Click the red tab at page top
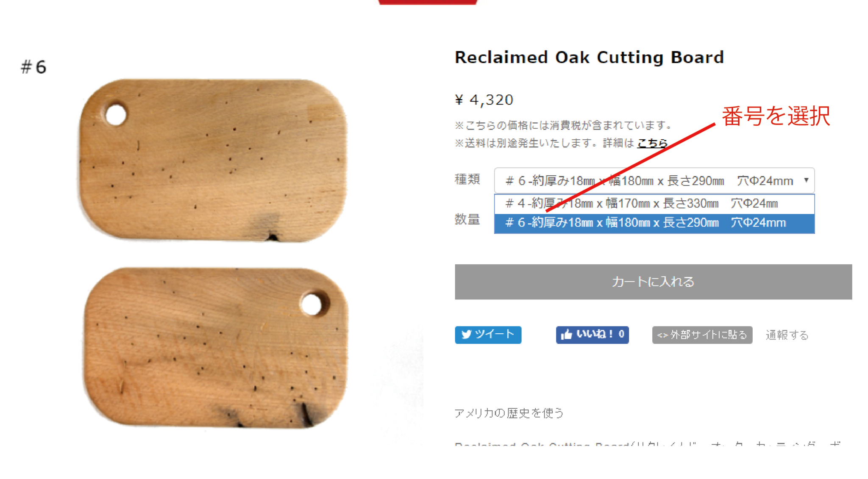Screen dimensions: 868x479 tap(428, 2)
